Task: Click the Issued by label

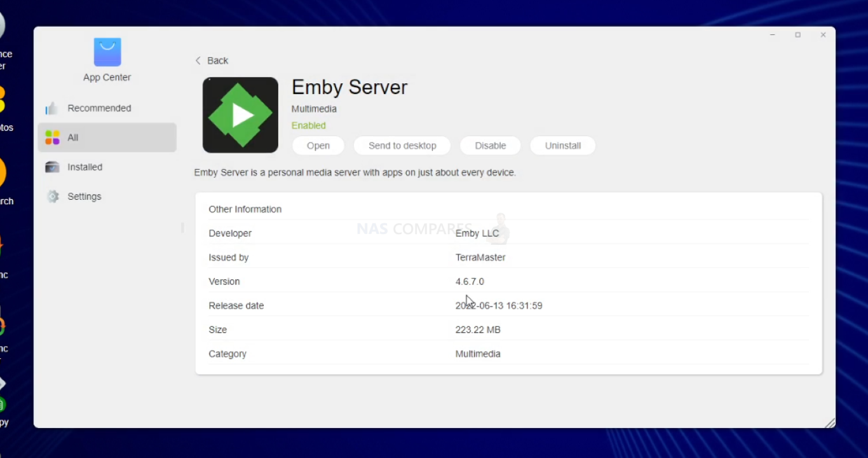Action: click(229, 258)
